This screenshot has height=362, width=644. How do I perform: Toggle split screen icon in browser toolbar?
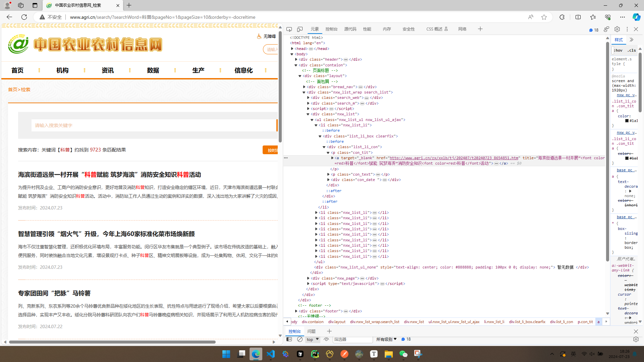578,17
